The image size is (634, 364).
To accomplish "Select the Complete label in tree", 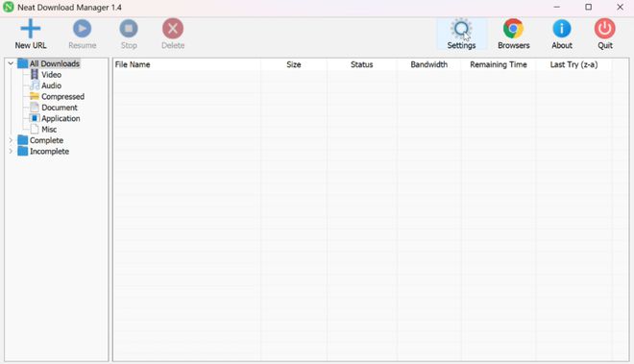I will click(x=46, y=140).
